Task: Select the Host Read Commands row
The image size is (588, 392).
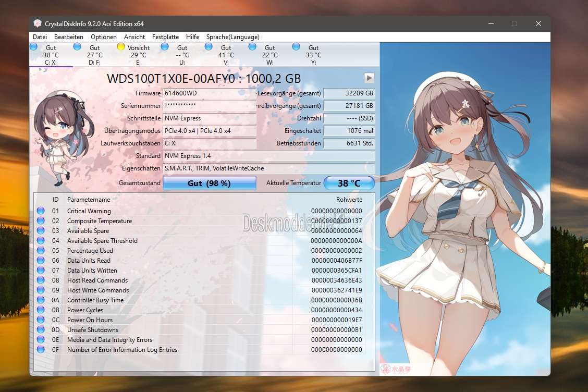Action: click(x=201, y=280)
